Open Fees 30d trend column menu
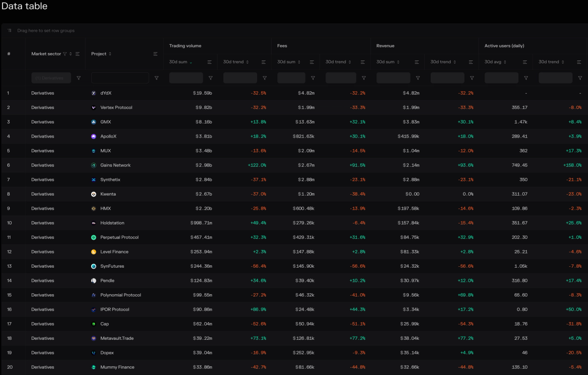Viewport: 588px width, 375px height. coord(362,62)
